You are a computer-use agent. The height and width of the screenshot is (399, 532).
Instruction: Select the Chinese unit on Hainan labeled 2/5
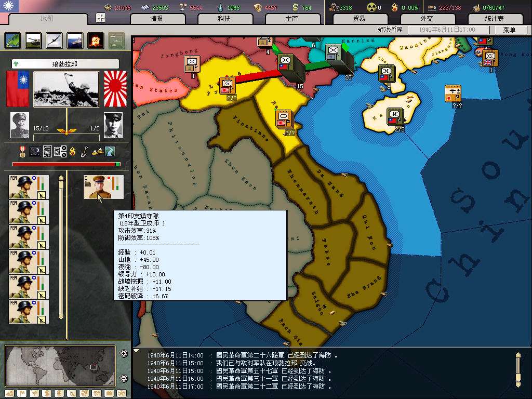[395, 117]
